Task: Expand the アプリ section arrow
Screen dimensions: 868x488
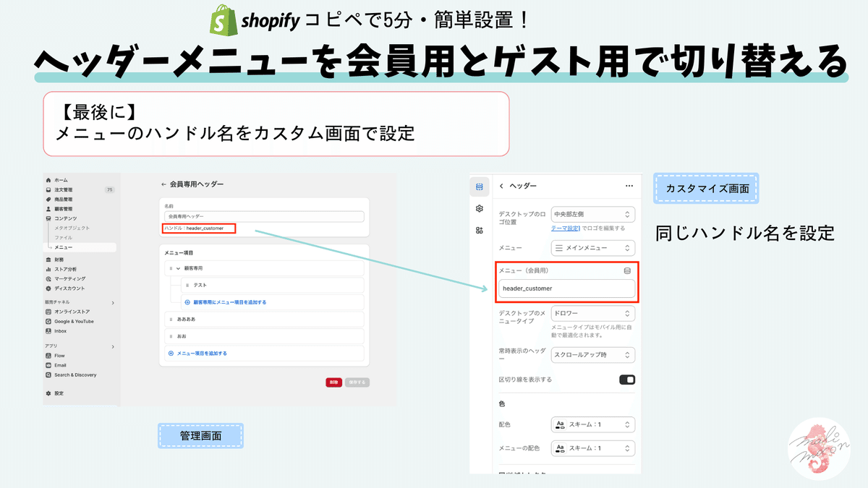Action: 113,346
